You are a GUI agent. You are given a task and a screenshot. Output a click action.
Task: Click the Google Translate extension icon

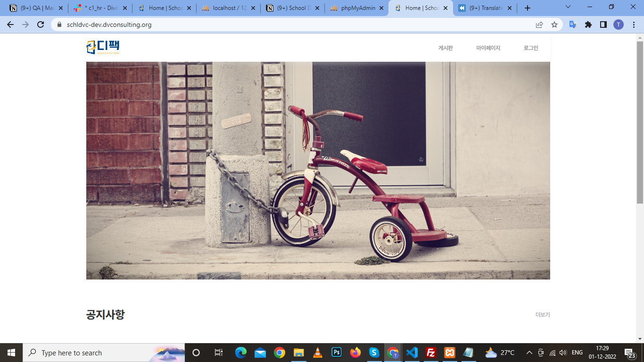click(x=573, y=25)
